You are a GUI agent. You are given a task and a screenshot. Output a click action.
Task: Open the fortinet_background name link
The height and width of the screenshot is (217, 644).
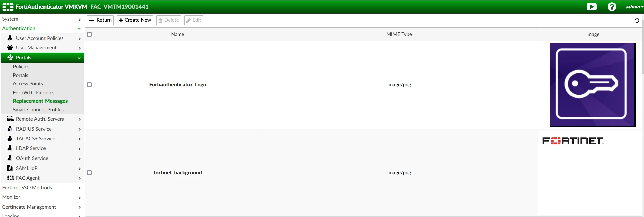point(178,173)
